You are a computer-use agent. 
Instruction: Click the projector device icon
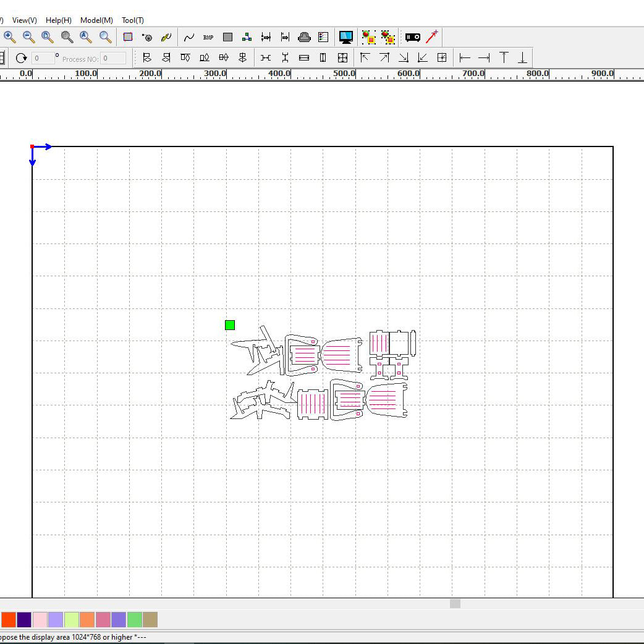coord(412,37)
